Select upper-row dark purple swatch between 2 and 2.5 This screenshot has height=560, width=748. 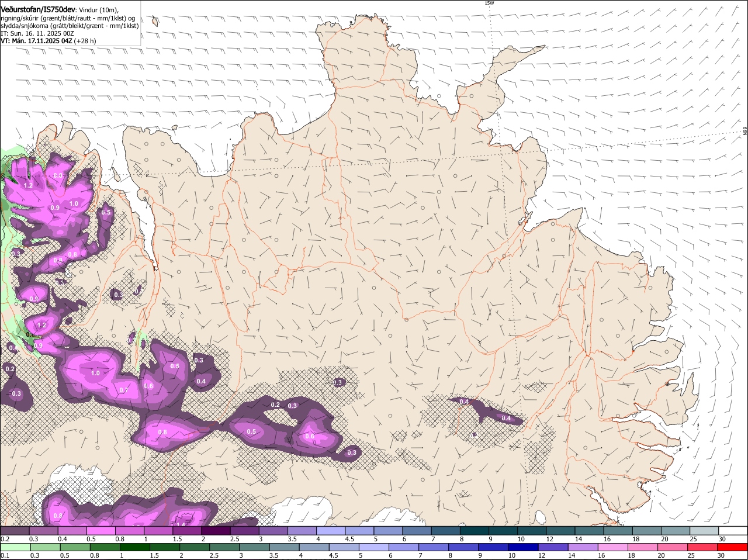pyautogui.click(x=215, y=531)
